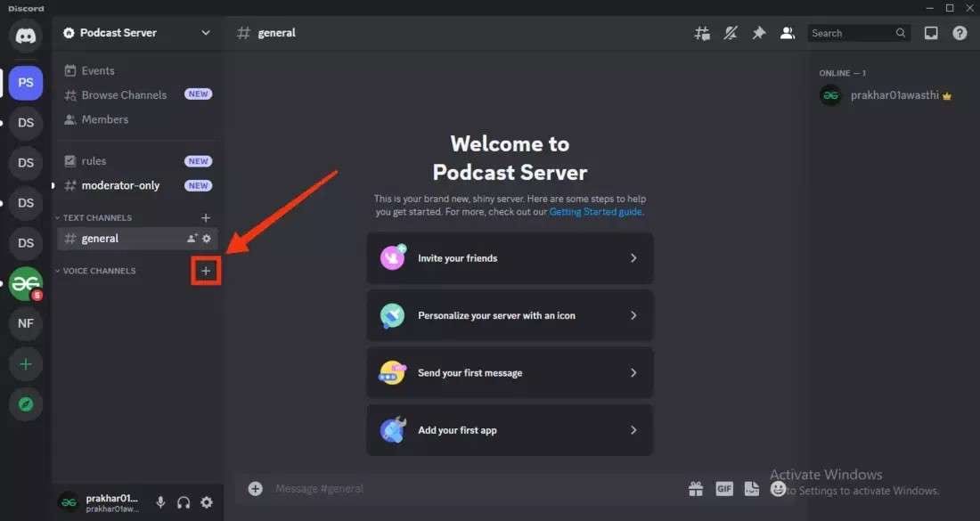980x521 pixels.
Task: Minimize the Discord window
Action: tap(930, 8)
